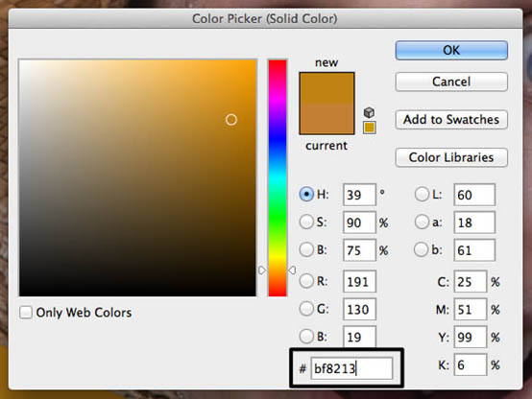Click the Lab b field showing 61
Screen dimensions: 532x399
(x=474, y=250)
